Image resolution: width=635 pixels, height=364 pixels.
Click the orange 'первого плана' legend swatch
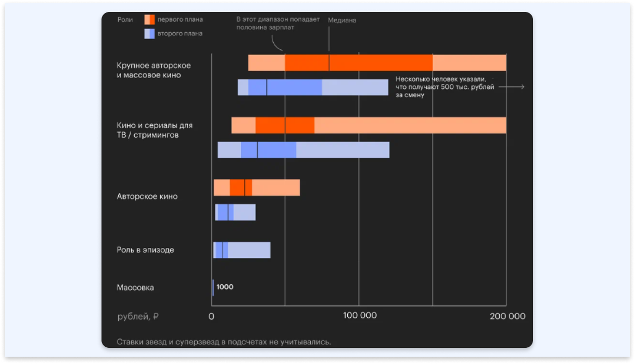pyautogui.click(x=149, y=20)
